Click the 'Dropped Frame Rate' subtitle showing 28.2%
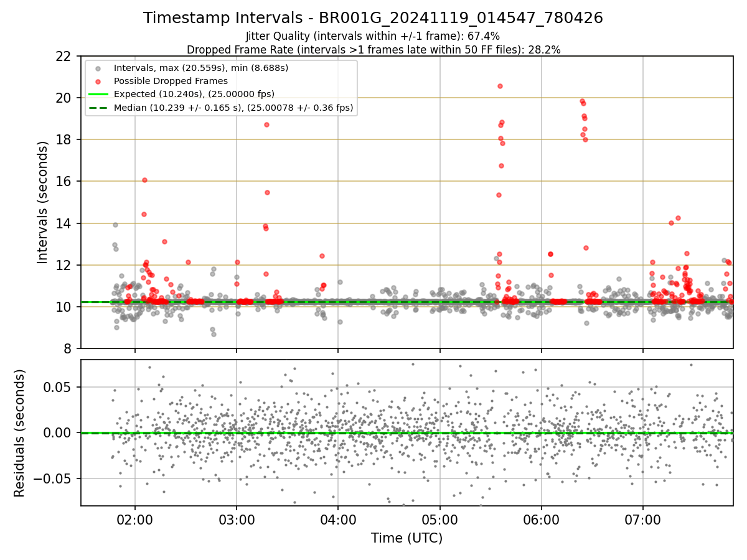Viewport: 747px width, 560px height. click(x=373, y=50)
